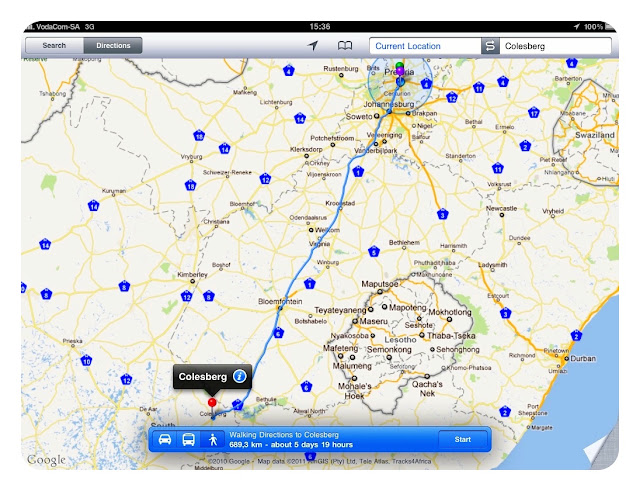Tap the locate-me arrow icon
640x491 pixels.
point(313,45)
